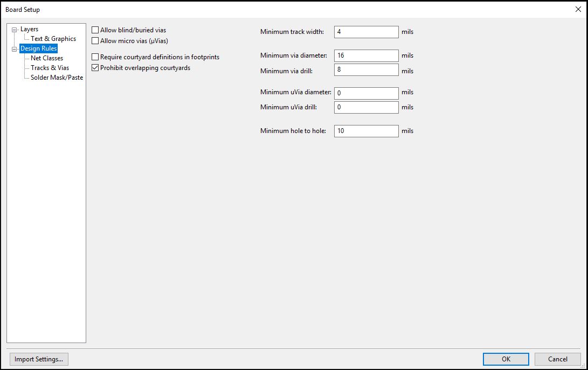Collapse the Design Rules tree node
This screenshot has height=370, width=588.
click(15, 49)
